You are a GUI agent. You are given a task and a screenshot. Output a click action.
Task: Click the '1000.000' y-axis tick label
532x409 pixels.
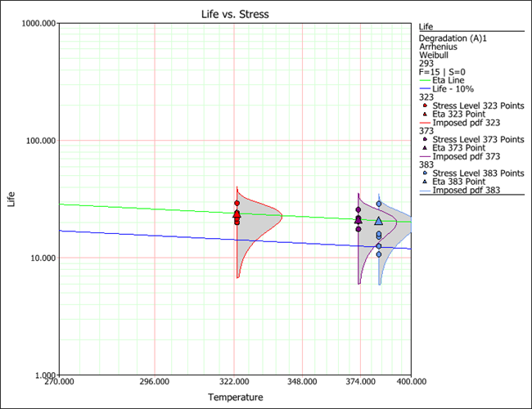[x=37, y=24]
